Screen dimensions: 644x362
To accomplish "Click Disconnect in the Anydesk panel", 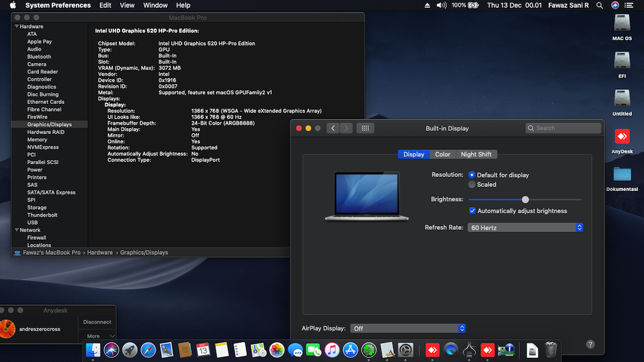I will coord(97,322).
